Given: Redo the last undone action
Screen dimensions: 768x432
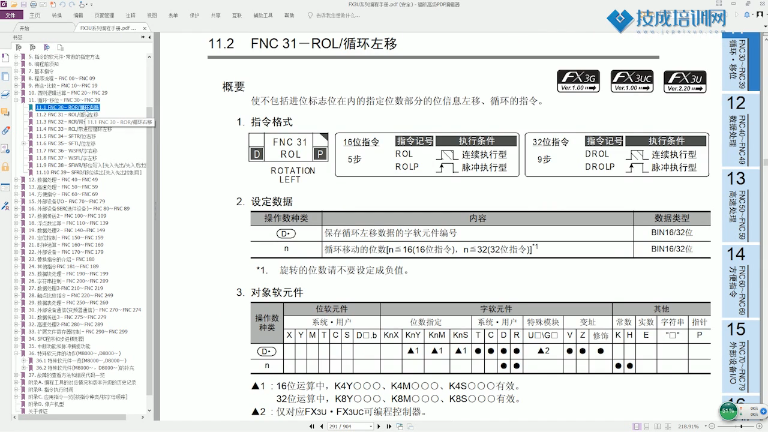Looking at the screenshot, I should pyautogui.click(x=72, y=4).
